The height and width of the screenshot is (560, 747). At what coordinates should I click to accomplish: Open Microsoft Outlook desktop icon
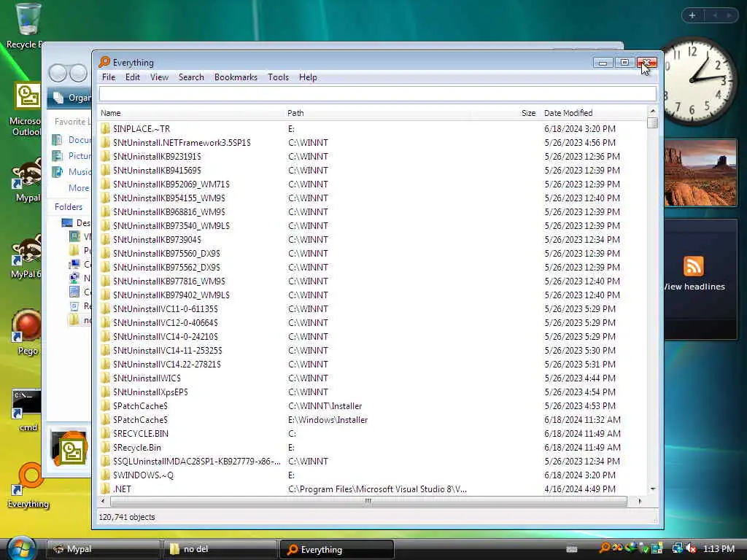(26, 109)
